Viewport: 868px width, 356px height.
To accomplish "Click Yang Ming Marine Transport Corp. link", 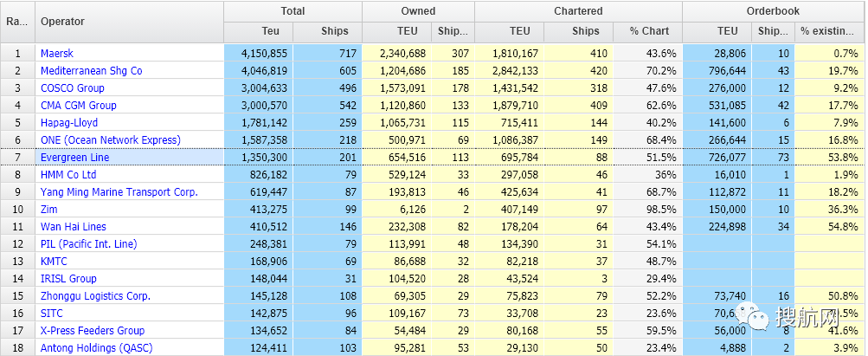I will pos(119,192).
